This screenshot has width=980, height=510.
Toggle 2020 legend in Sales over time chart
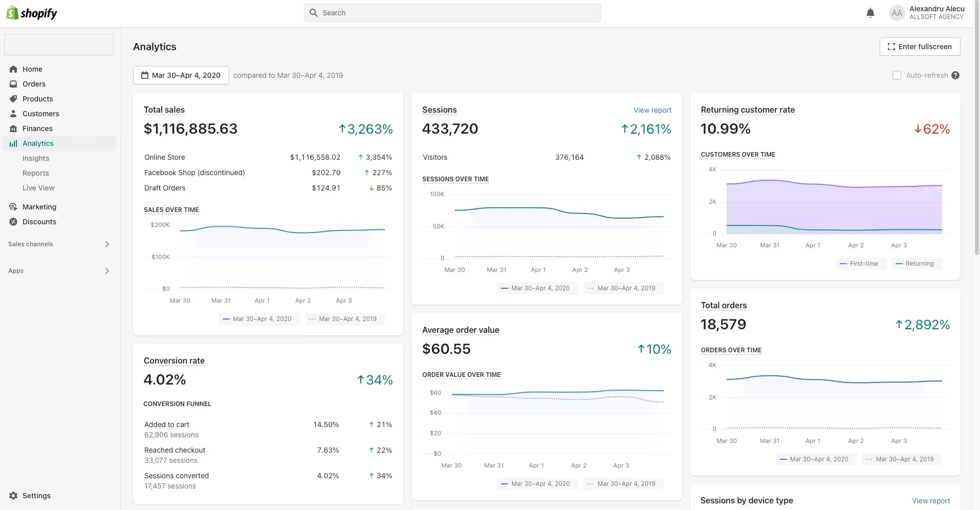(258, 319)
